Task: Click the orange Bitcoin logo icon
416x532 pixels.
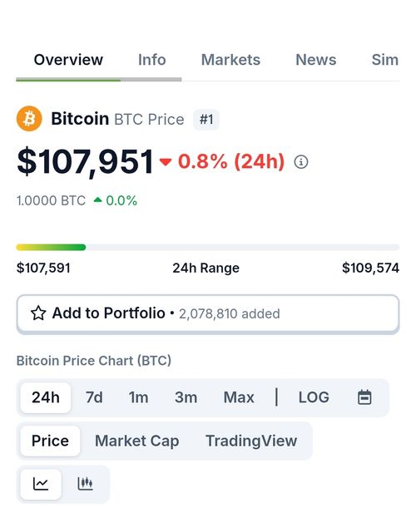Action: (x=29, y=119)
